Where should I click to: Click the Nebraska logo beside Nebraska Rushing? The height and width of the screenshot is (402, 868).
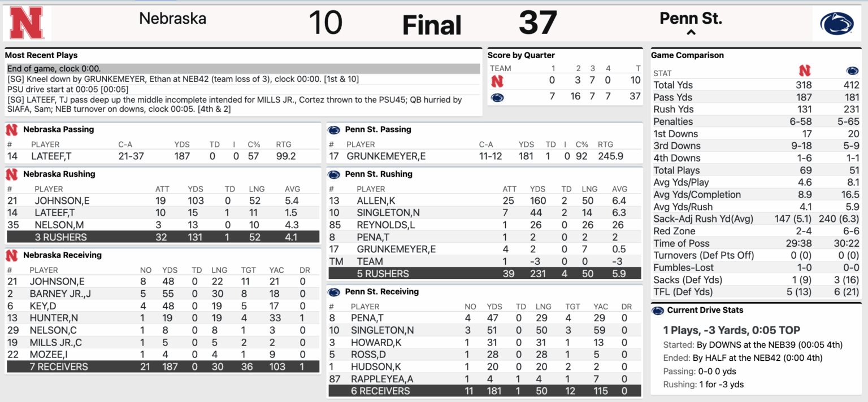11,174
